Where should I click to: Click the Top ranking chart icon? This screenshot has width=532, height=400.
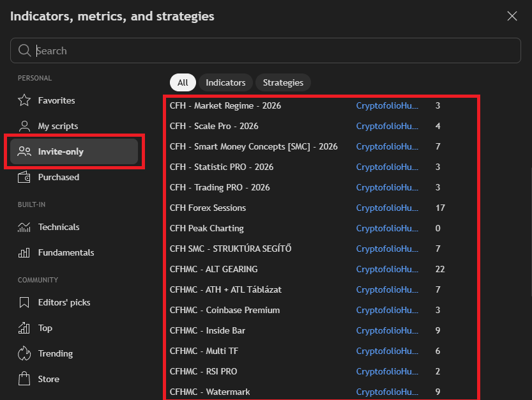24,328
